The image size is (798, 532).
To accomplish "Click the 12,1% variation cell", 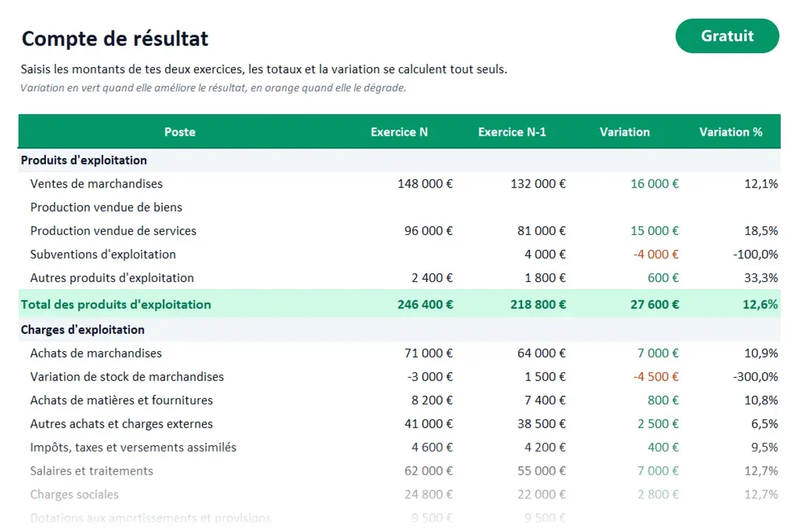I will 761,184.
